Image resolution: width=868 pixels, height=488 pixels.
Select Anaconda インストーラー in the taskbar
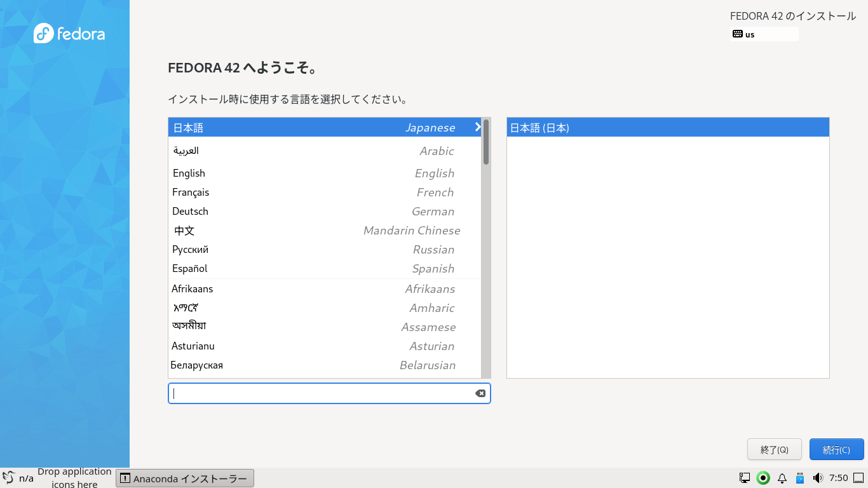[185, 478]
